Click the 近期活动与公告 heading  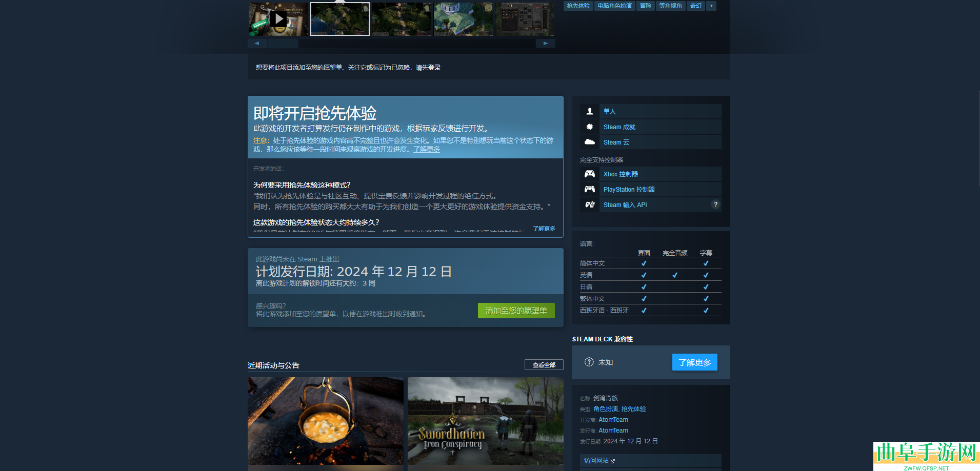273,365
